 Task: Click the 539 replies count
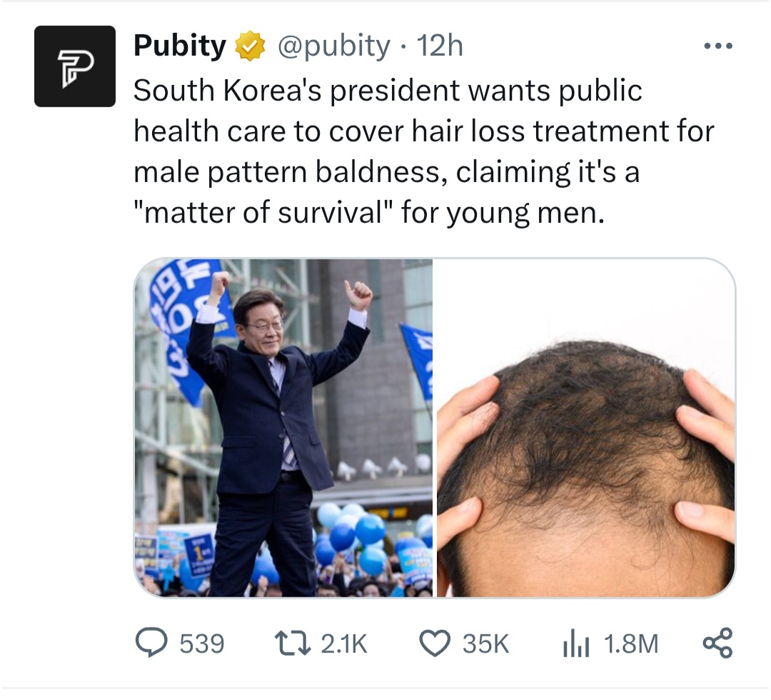coord(201,644)
